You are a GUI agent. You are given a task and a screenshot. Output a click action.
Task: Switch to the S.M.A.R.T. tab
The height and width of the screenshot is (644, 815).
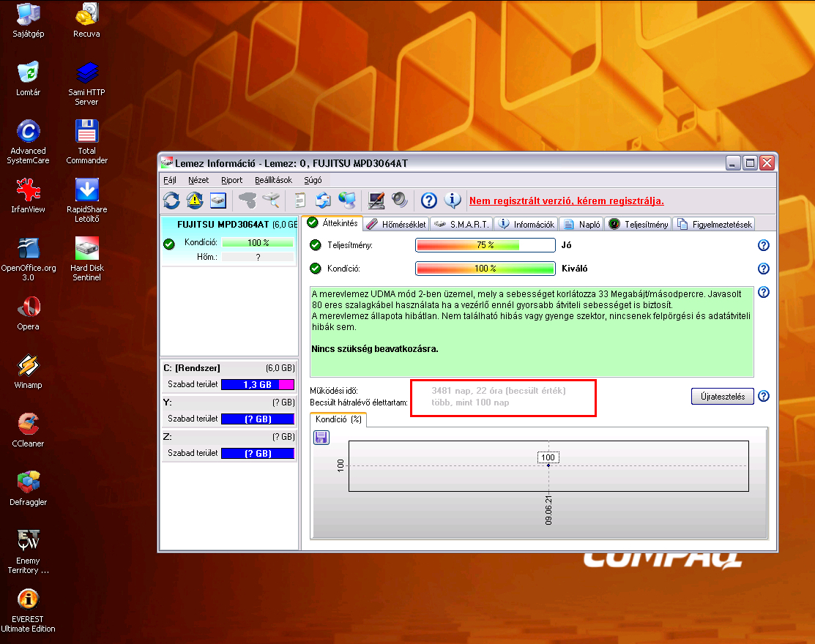tap(461, 225)
